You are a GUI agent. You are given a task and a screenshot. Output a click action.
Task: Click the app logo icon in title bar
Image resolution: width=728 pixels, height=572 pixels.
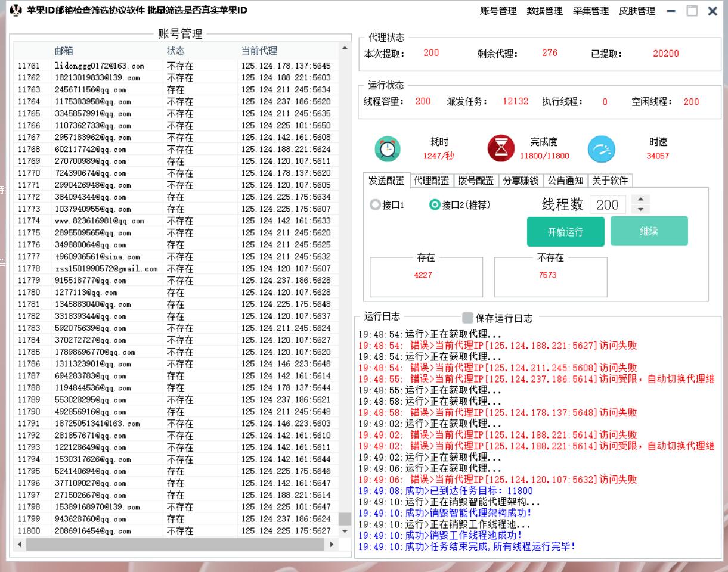tap(16, 11)
